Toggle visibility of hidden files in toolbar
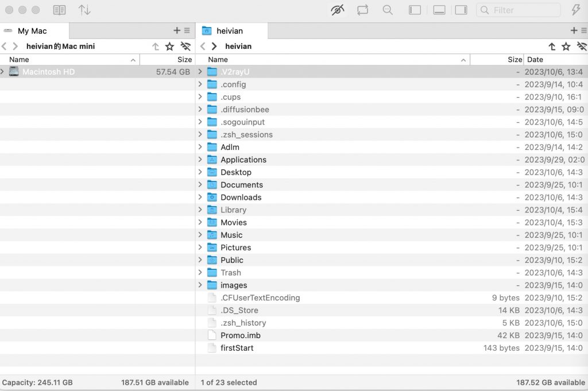This screenshot has width=588, height=391. (x=337, y=10)
